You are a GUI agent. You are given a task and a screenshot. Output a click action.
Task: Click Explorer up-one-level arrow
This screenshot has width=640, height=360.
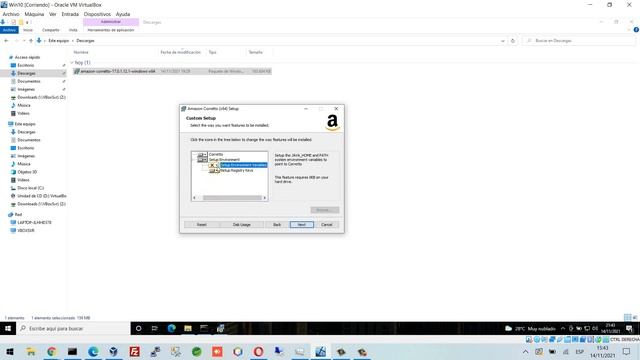pyautogui.click(x=31, y=41)
